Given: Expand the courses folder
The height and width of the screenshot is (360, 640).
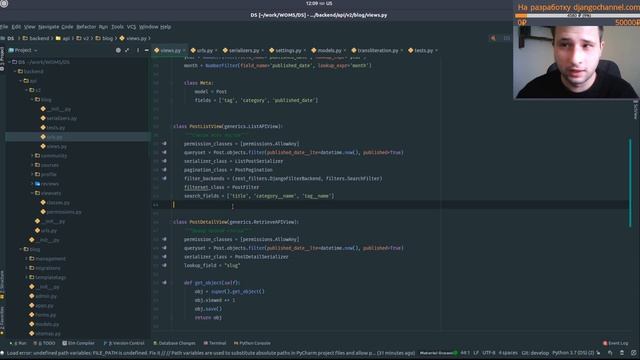Looking at the screenshot, I should pos(33,165).
